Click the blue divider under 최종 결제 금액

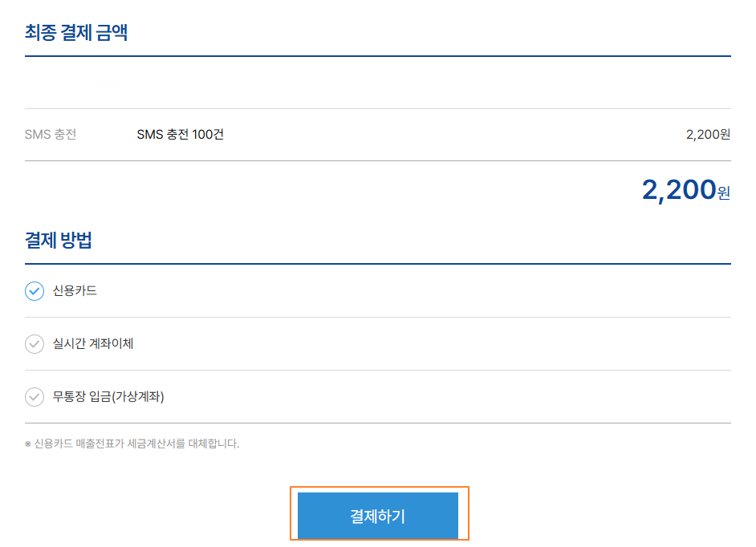click(x=377, y=56)
